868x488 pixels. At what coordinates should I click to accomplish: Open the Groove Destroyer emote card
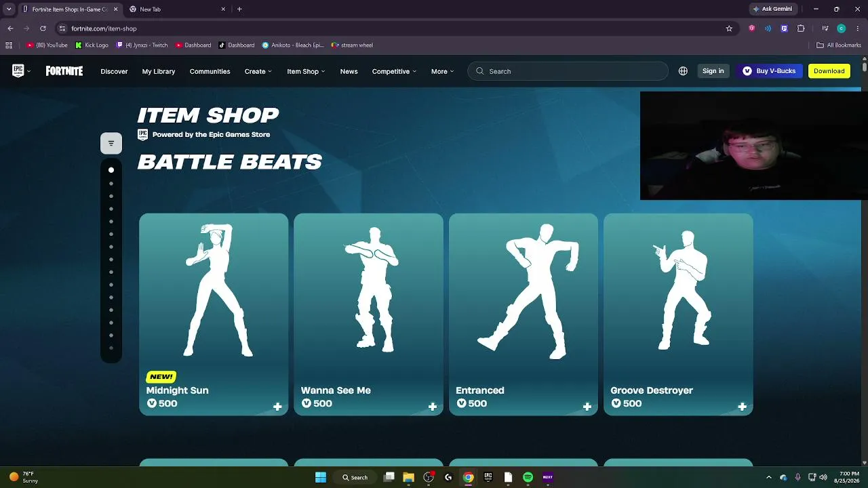click(x=678, y=314)
